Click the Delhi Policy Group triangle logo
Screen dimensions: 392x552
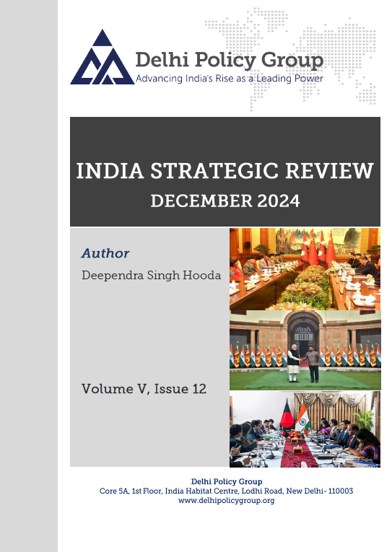point(102,57)
